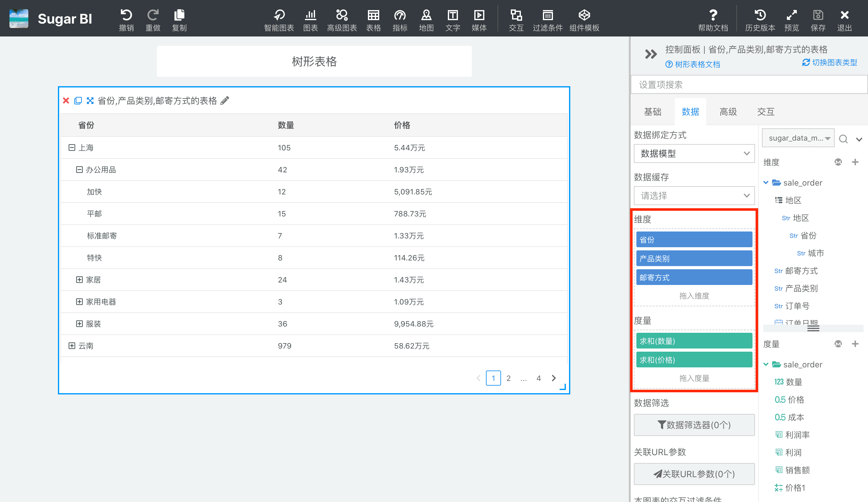Click the 退出 exit icon

point(844,15)
